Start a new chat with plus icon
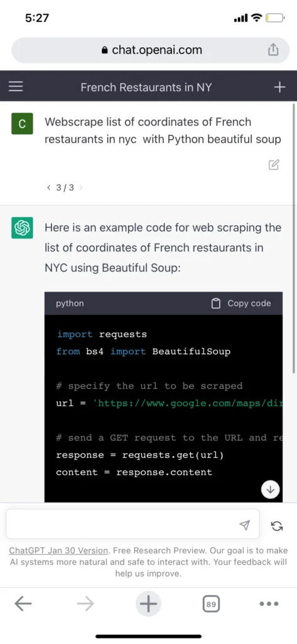Viewport: 297px width, 644px height. point(279,87)
